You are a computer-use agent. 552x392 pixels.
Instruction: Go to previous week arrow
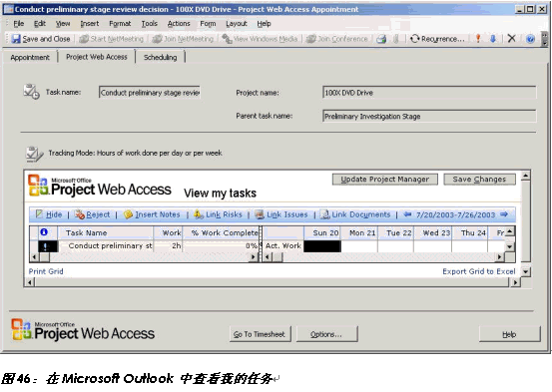point(407,213)
